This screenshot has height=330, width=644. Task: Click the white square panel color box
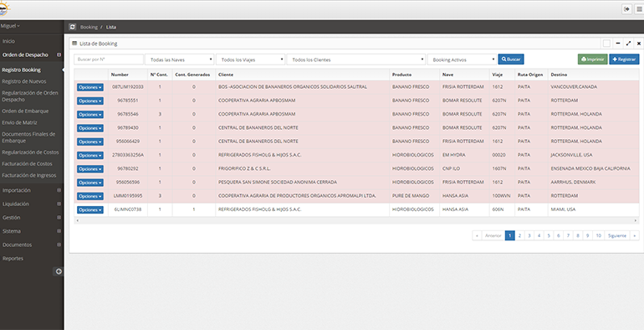(x=606, y=44)
